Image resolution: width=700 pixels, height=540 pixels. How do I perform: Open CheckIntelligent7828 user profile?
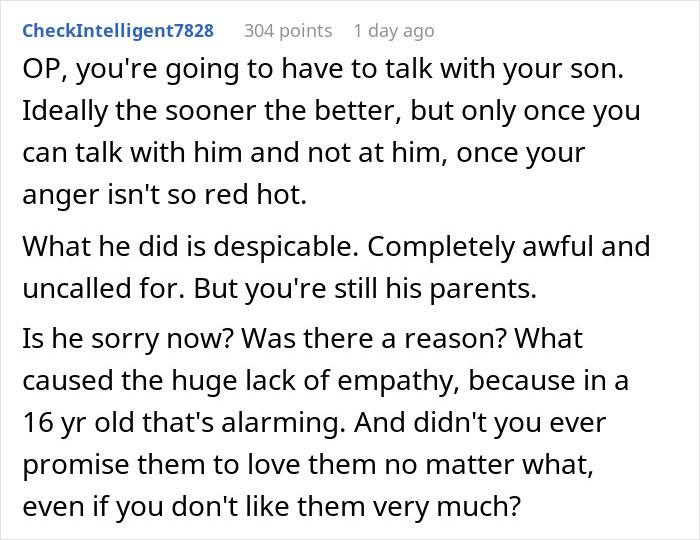coord(117,30)
